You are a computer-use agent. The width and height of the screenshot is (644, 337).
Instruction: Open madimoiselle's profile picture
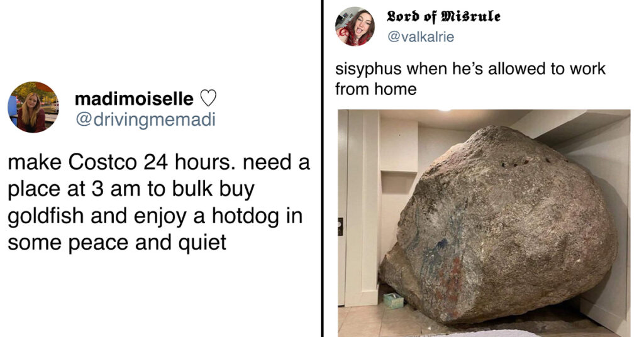click(33, 107)
